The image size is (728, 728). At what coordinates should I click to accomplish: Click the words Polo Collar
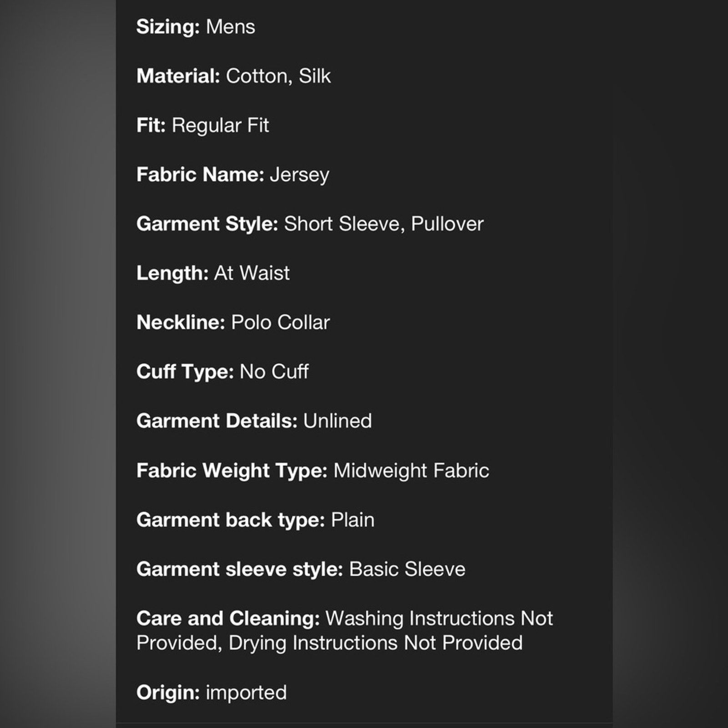point(280,323)
